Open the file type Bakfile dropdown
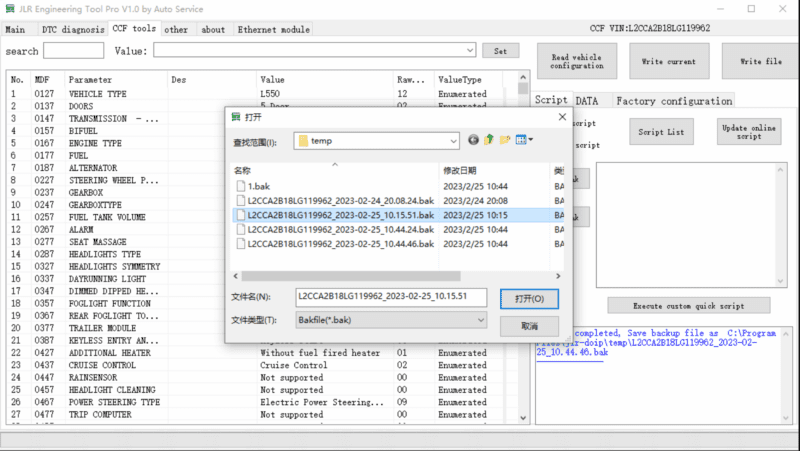The image size is (800, 451). coord(481,320)
